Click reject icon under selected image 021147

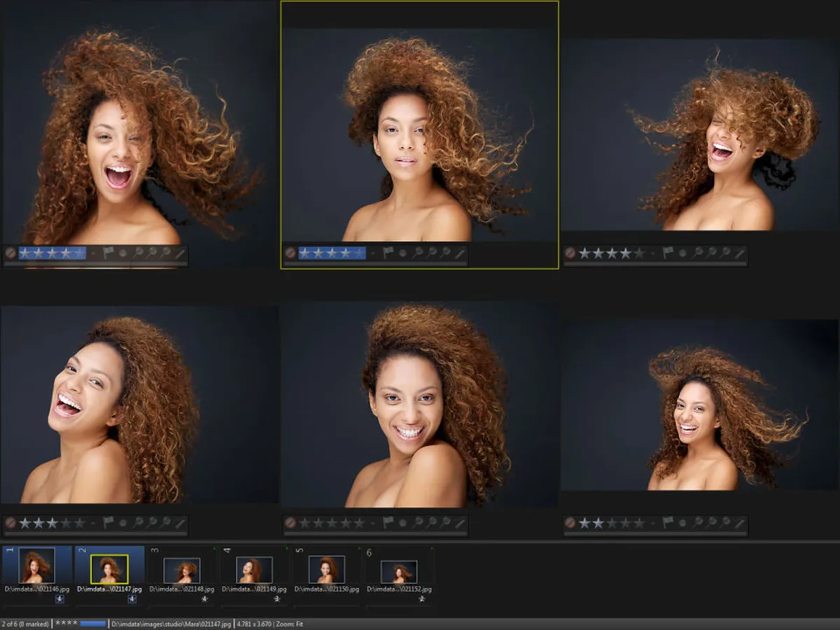click(x=290, y=253)
